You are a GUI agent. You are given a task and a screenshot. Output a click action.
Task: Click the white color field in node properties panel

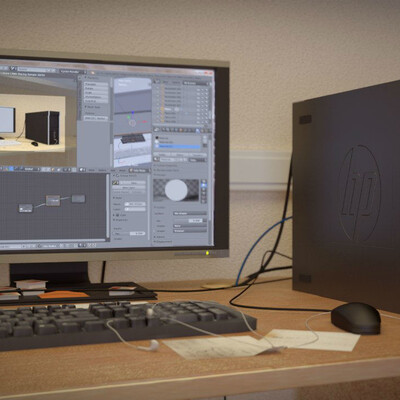[x=135, y=204]
